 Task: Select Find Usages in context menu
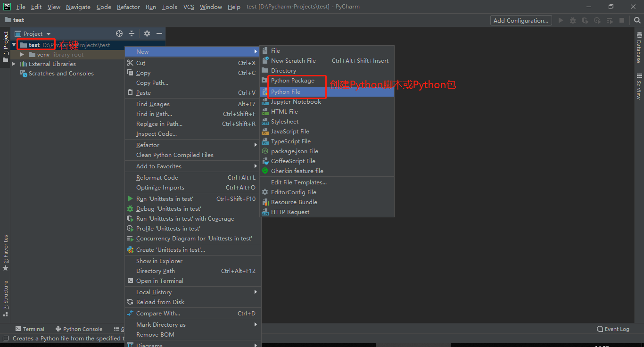tap(193, 104)
